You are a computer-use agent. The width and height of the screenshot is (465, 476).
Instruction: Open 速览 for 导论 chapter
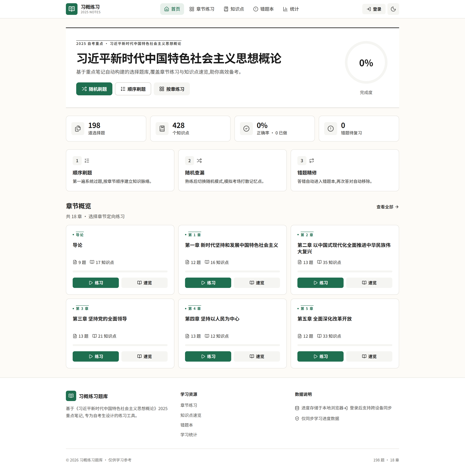click(x=144, y=283)
